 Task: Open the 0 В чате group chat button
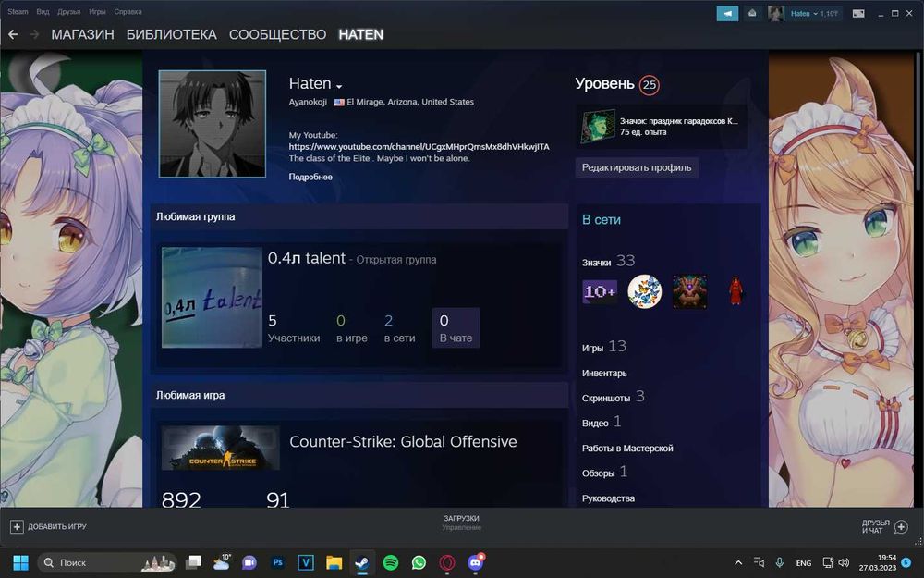pyautogui.click(x=456, y=328)
